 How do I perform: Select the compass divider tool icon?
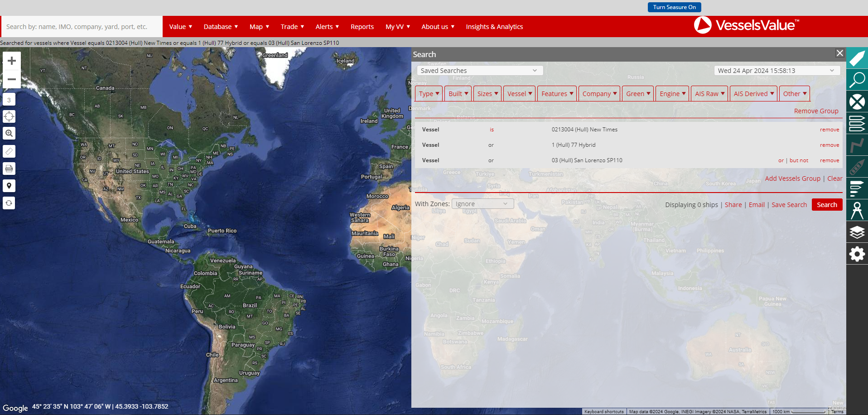(x=857, y=211)
